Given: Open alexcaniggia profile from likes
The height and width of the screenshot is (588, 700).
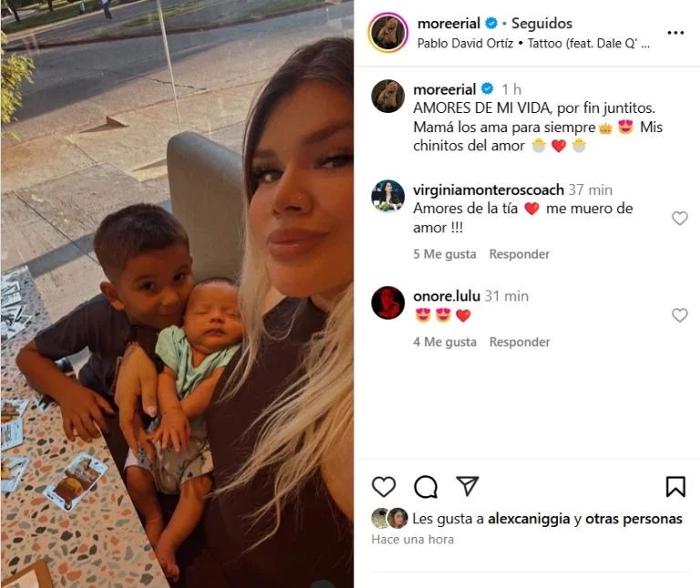Looking at the screenshot, I should [x=529, y=519].
